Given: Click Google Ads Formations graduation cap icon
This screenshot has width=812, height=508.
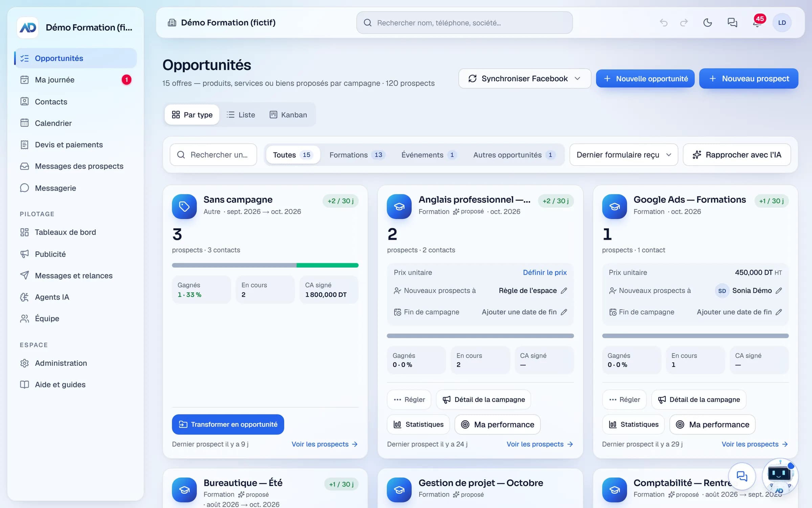Looking at the screenshot, I should (x=614, y=206).
